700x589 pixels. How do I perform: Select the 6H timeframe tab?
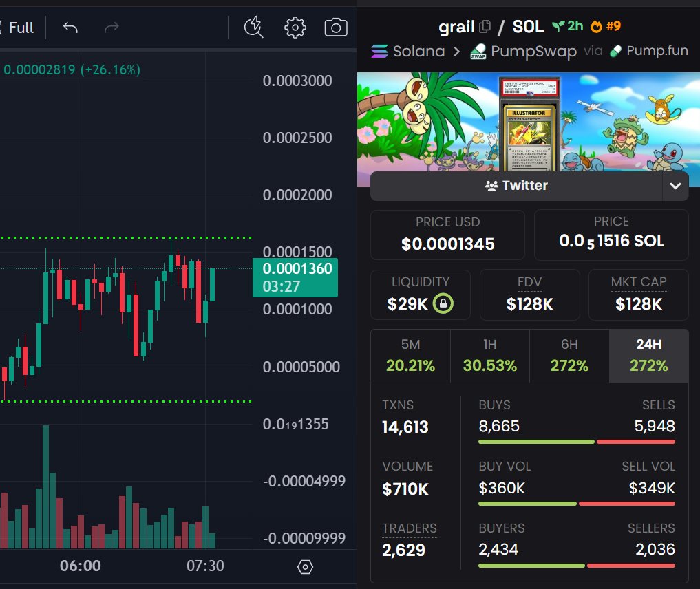pyautogui.click(x=569, y=356)
